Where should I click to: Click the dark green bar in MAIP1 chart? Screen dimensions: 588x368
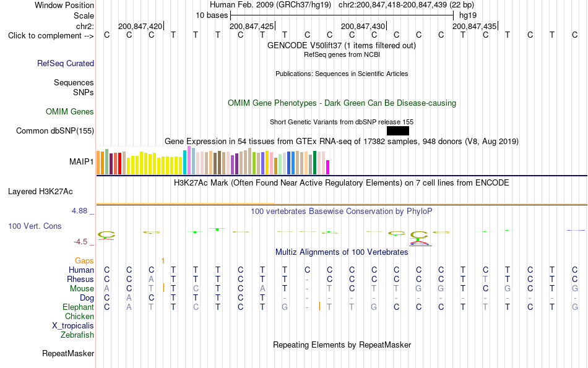click(x=315, y=163)
